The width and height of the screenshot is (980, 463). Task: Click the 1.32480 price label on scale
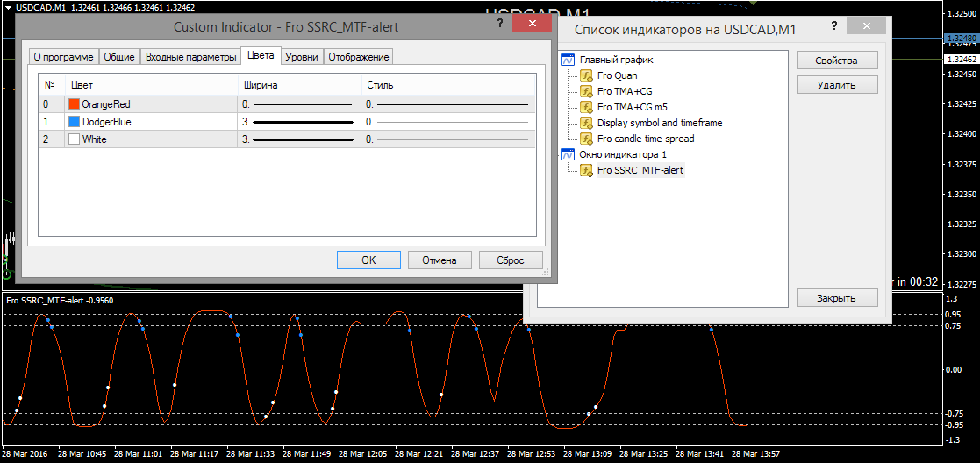pyautogui.click(x=962, y=38)
